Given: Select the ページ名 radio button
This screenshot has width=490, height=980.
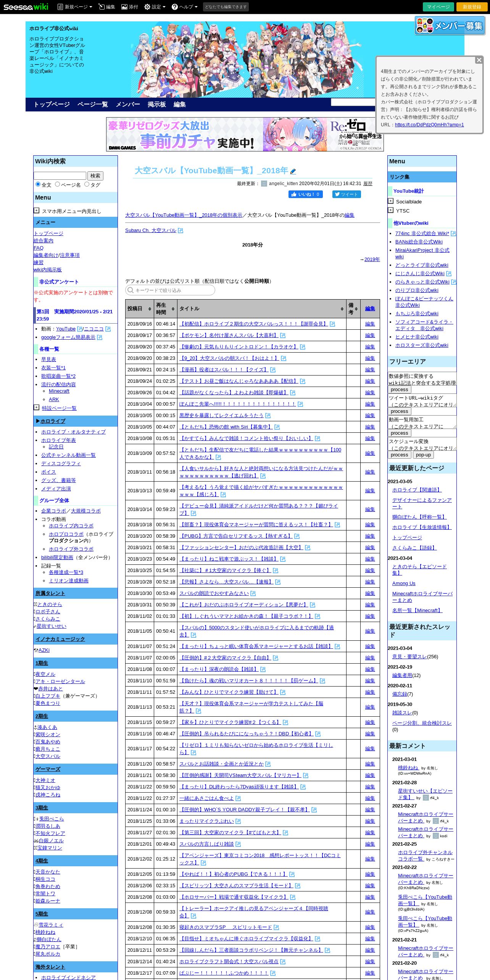Looking at the screenshot, I should click(57, 184).
